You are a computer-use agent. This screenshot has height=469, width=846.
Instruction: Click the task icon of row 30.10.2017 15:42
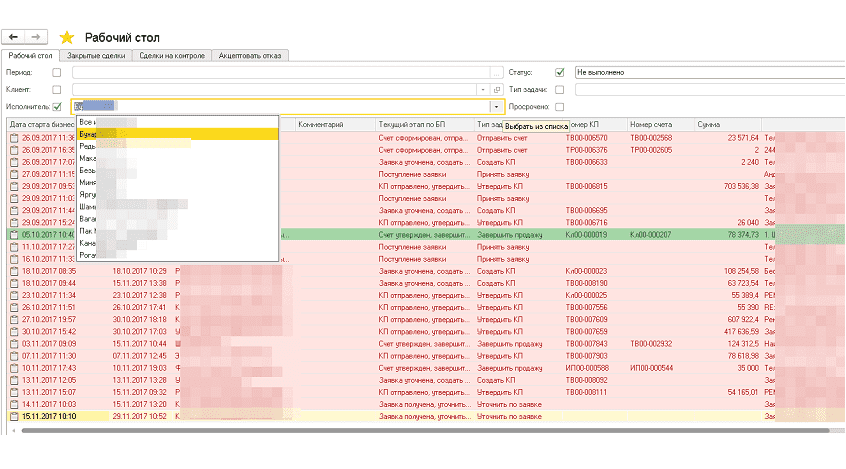coord(14,331)
